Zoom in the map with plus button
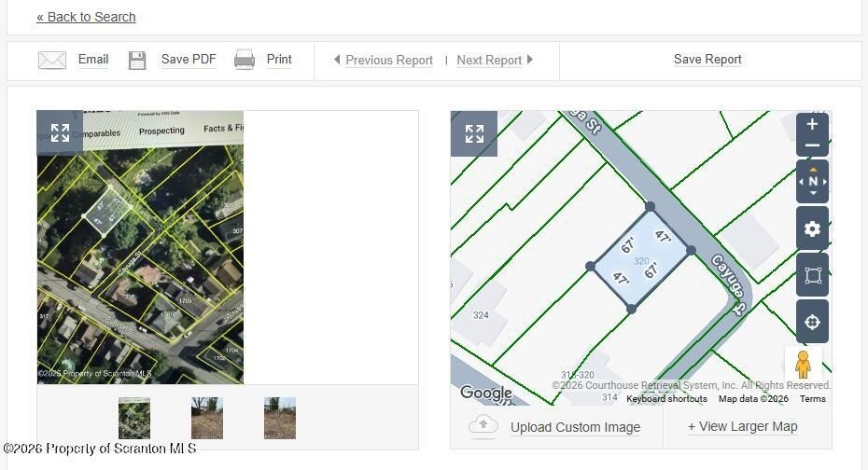 [812, 124]
